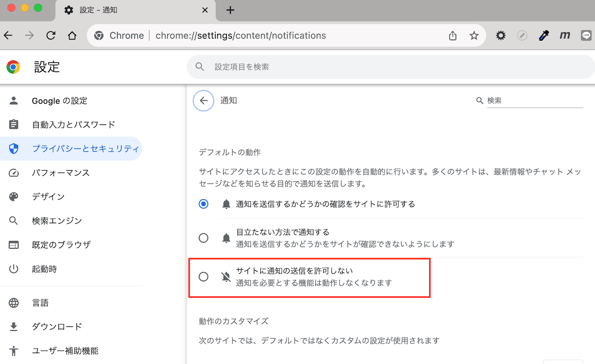The image size is (595, 364).
Task: Click the share icon in address bar
Action: pos(452,36)
